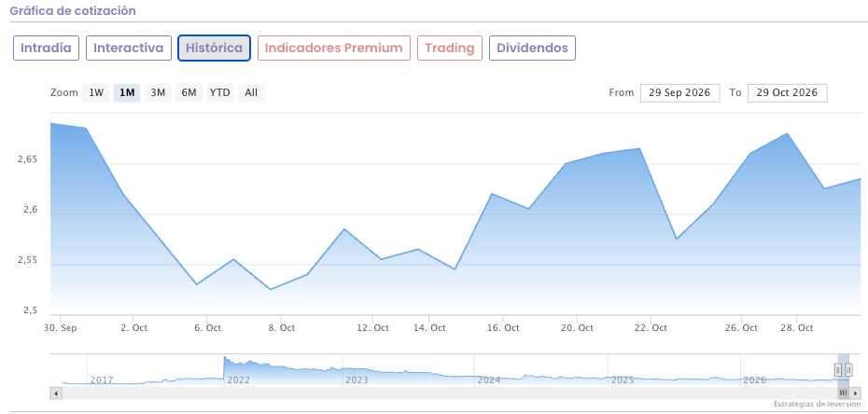868x414 pixels.
Task: Click the navigator scroll-left arrow
Action: click(x=56, y=393)
